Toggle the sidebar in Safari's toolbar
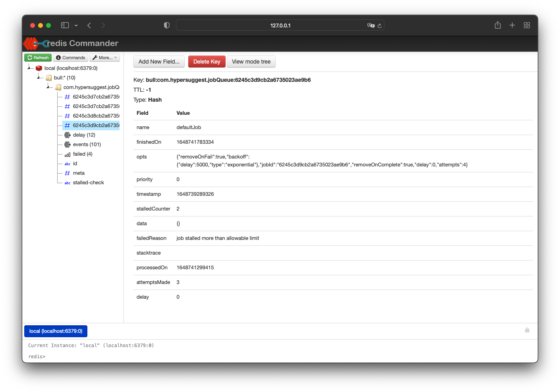The image size is (560, 392). coord(65,25)
